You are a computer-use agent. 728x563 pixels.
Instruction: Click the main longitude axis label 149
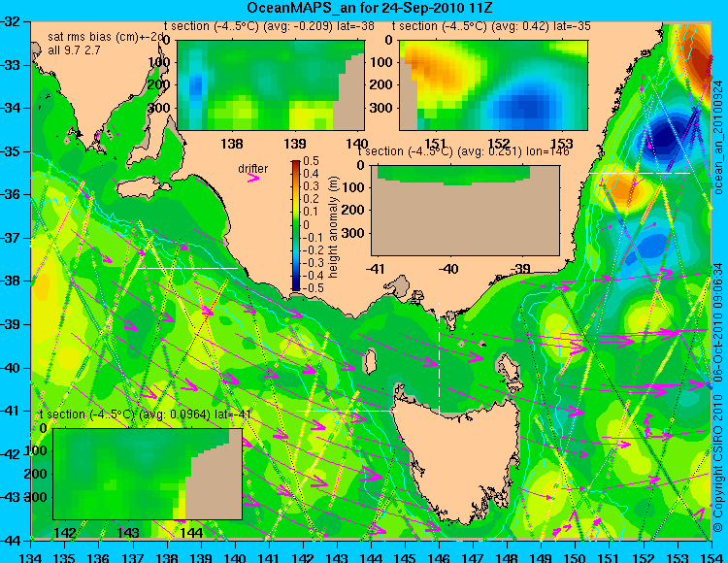click(542, 557)
